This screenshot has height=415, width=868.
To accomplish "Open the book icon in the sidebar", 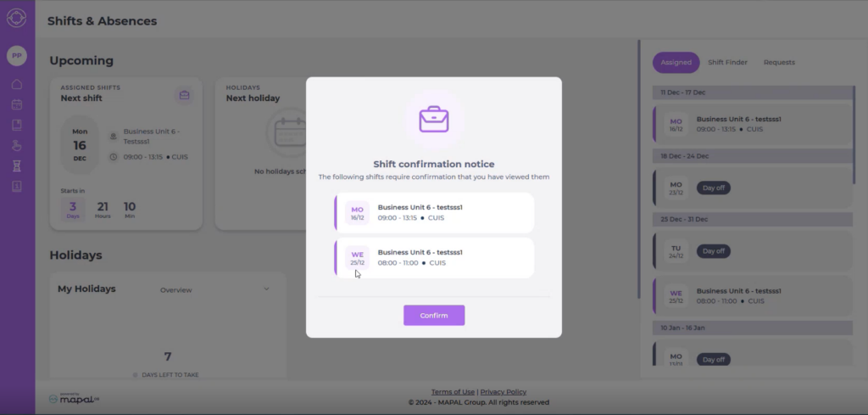I will [17, 125].
